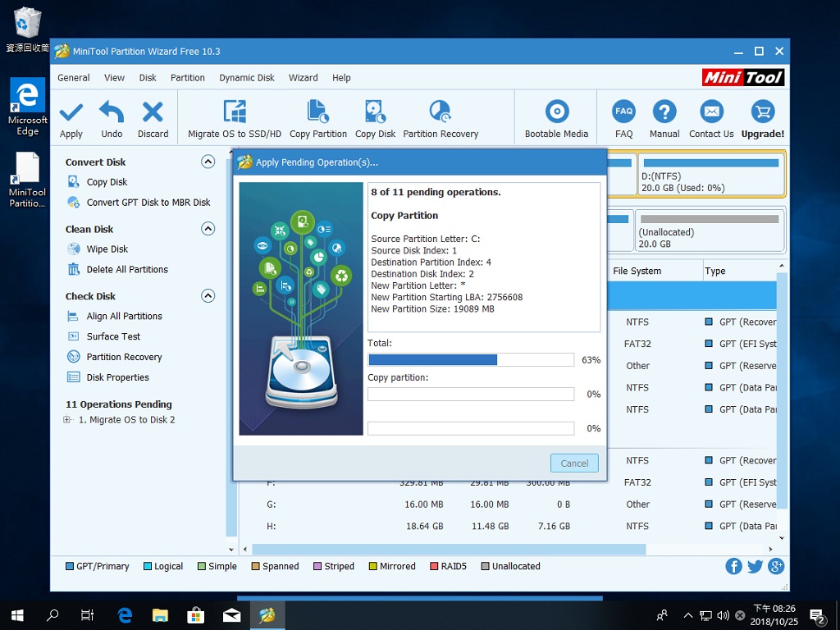
Task: Open the Partition menu
Action: coord(188,78)
